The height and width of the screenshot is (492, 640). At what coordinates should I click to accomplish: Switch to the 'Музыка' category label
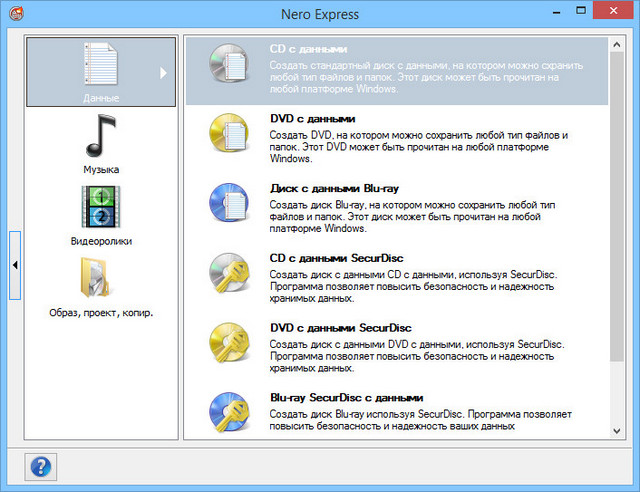(101, 170)
